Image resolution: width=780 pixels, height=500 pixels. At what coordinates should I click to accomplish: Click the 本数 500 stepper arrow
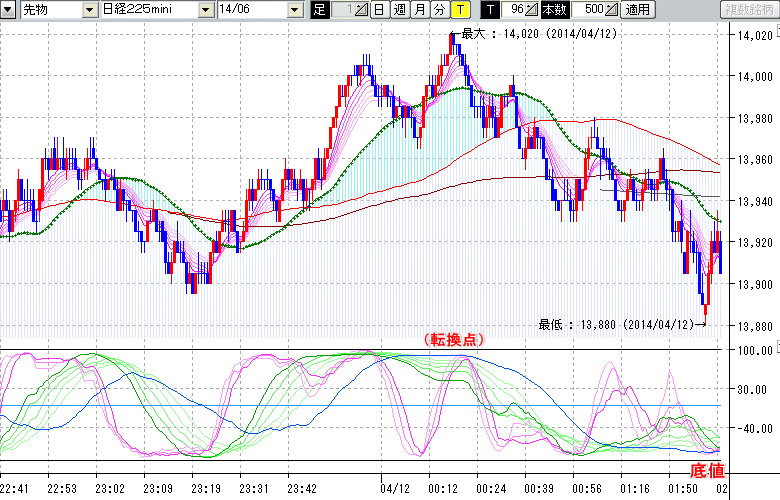(612, 10)
